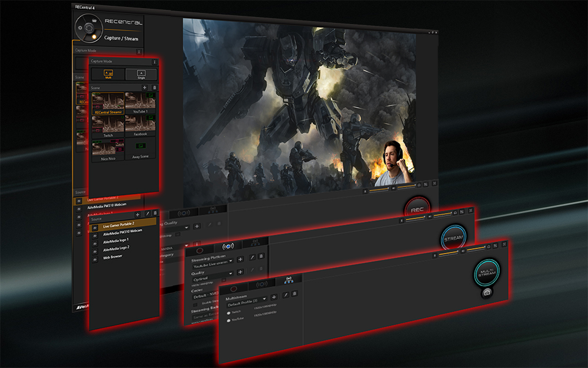Screen dimensions: 588x368
Task: Toggle visibility of Web Browser source
Action: pos(95,260)
